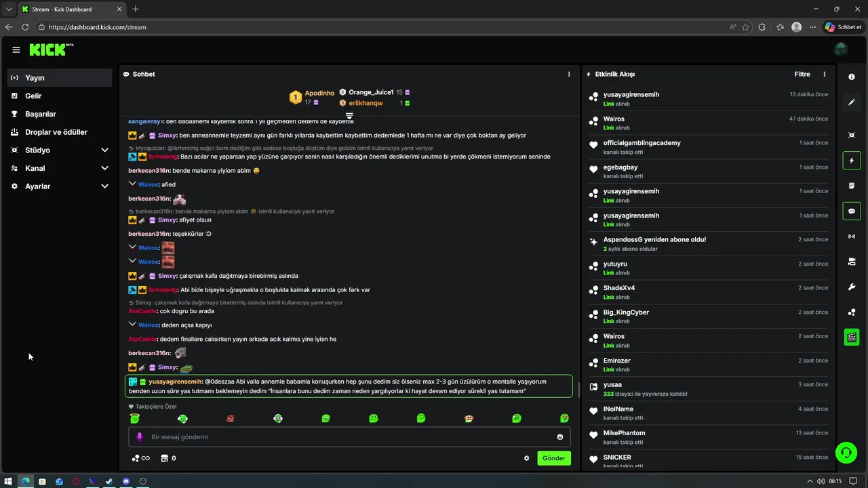Click username Apodinho in the leaderboard
This screenshot has width=868, height=488.
tap(319, 93)
